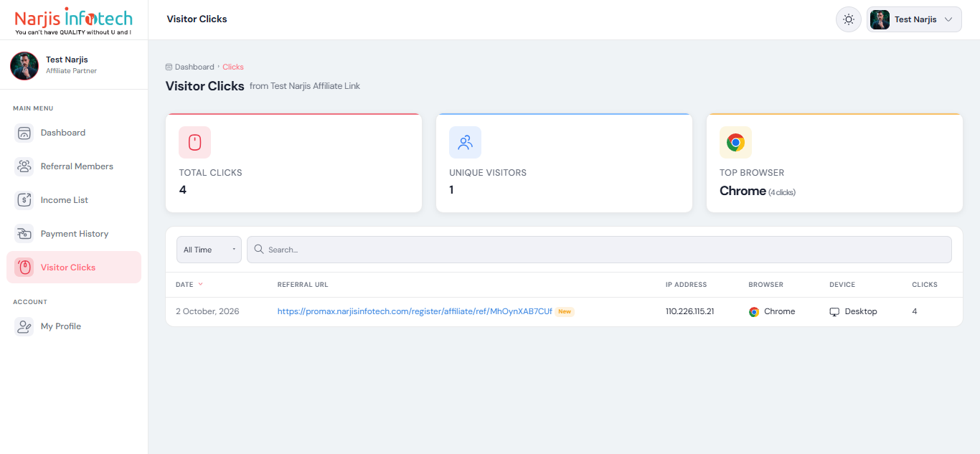Click the New badge on the URL

[565, 311]
